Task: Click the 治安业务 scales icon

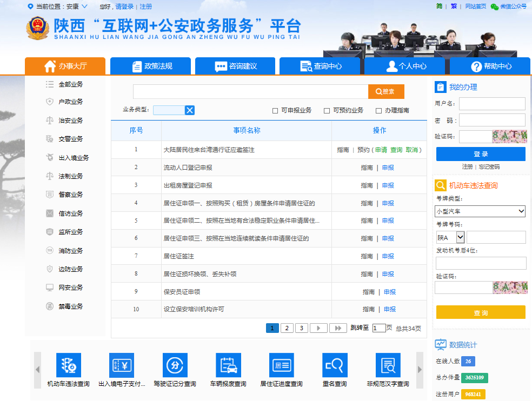Action: click(50, 120)
